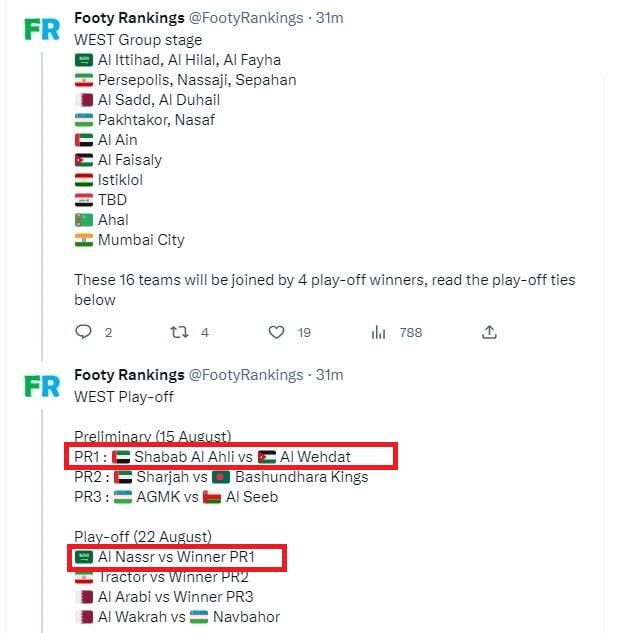Screen dimensions: 629x633
Task: Click the 31m timestamp of first tweet
Action: tap(329, 19)
